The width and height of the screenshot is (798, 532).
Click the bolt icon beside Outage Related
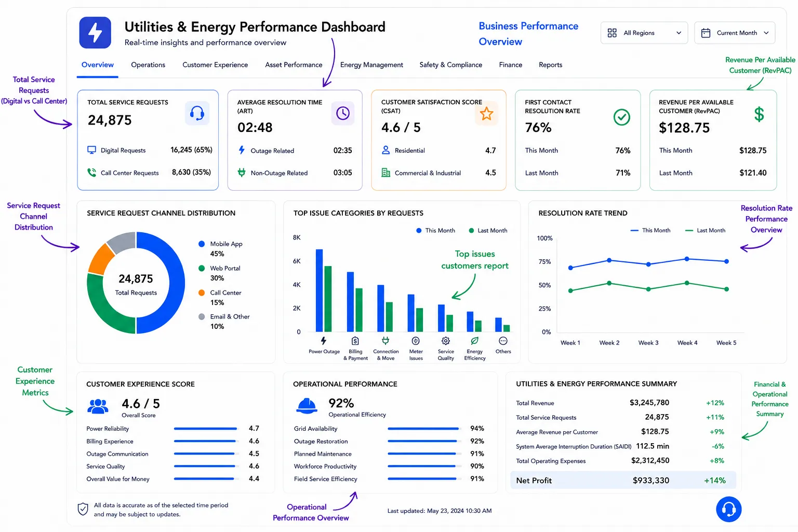242,150
